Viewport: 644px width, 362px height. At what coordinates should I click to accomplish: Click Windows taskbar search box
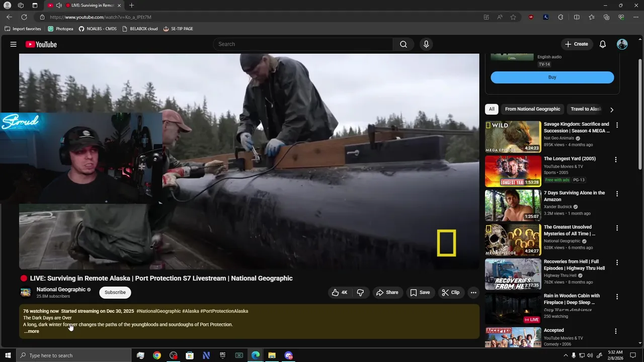pos(73,355)
